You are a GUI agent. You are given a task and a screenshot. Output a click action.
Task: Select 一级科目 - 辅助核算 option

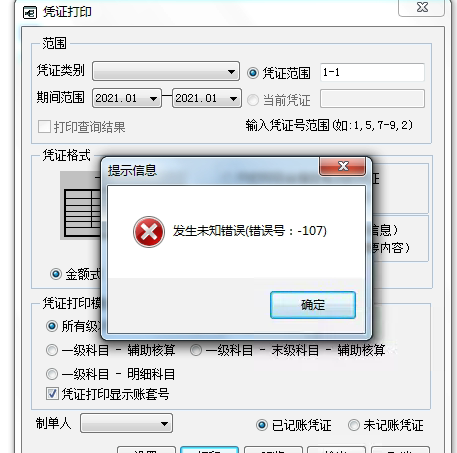pos(52,350)
